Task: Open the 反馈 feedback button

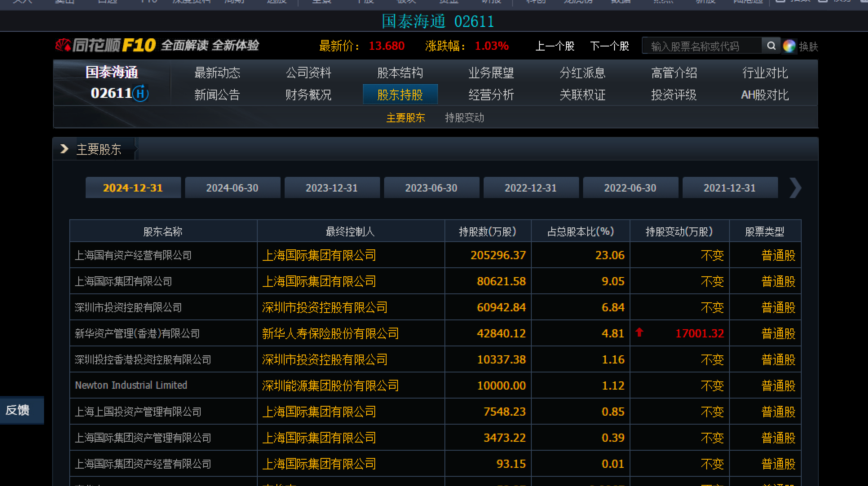Action: tap(22, 410)
